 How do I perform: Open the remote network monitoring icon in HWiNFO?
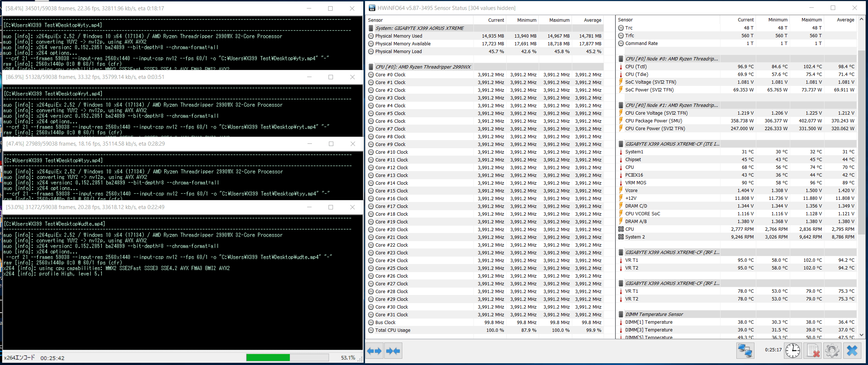click(745, 350)
